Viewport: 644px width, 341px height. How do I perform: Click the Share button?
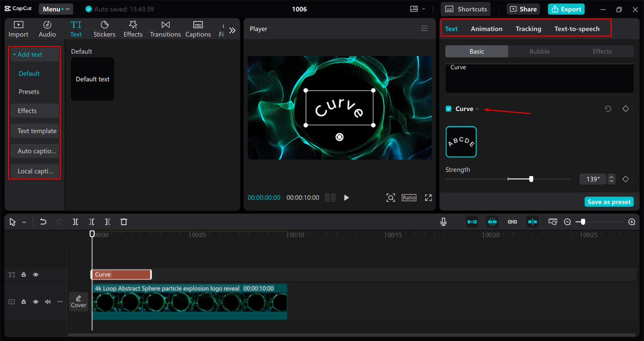[x=523, y=9]
